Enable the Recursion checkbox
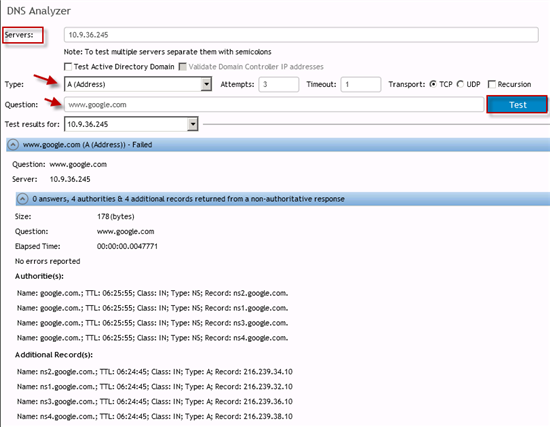 tap(492, 84)
